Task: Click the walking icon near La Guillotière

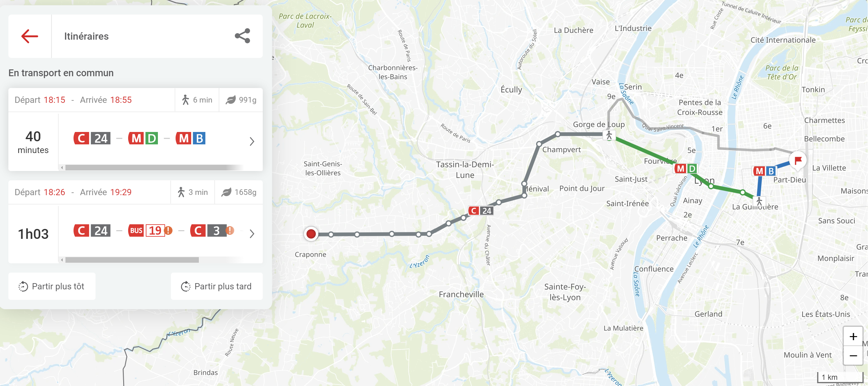Action: pos(759,202)
